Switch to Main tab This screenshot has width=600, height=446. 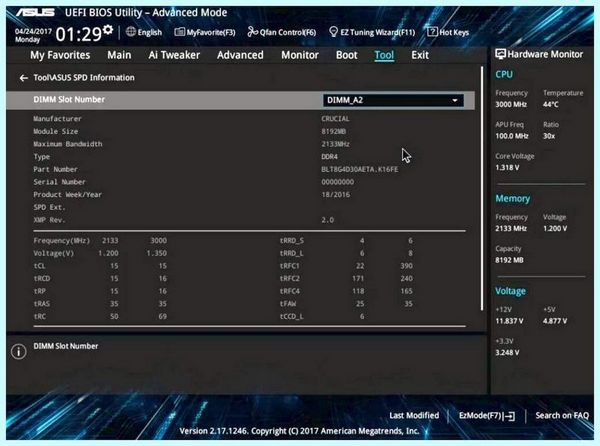(119, 55)
